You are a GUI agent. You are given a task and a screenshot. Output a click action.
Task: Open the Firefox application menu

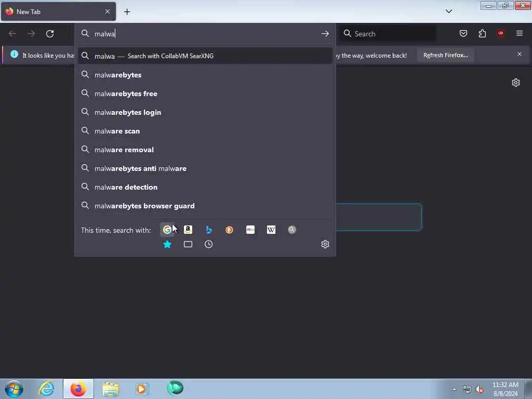click(x=520, y=33)
